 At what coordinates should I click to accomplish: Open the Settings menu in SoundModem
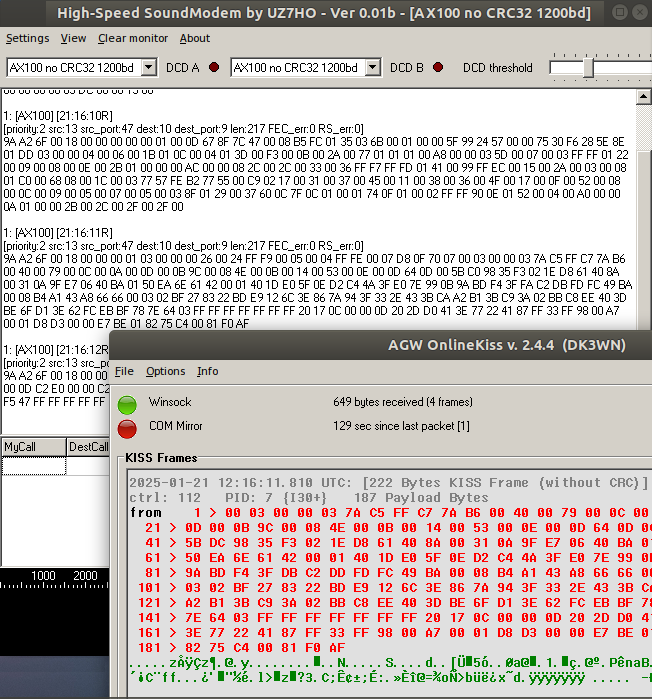(27, 38)
